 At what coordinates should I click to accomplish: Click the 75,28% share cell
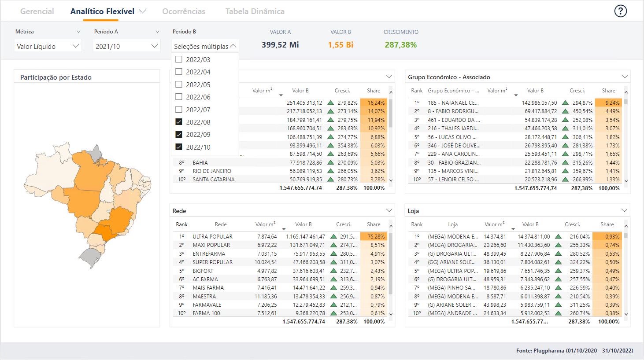374,237
